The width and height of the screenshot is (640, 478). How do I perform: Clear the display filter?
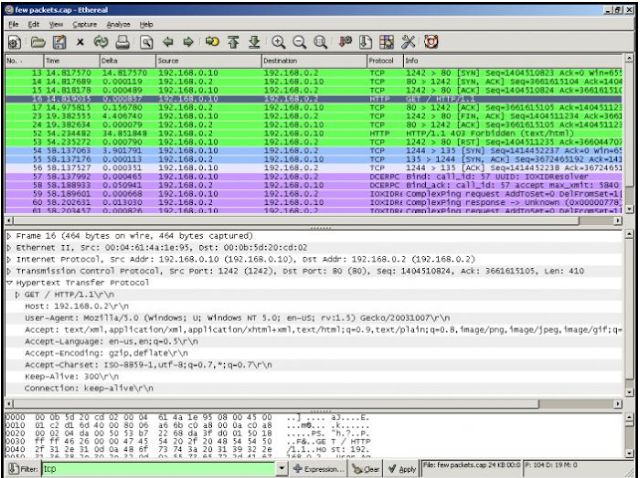[x=366, y=469]
